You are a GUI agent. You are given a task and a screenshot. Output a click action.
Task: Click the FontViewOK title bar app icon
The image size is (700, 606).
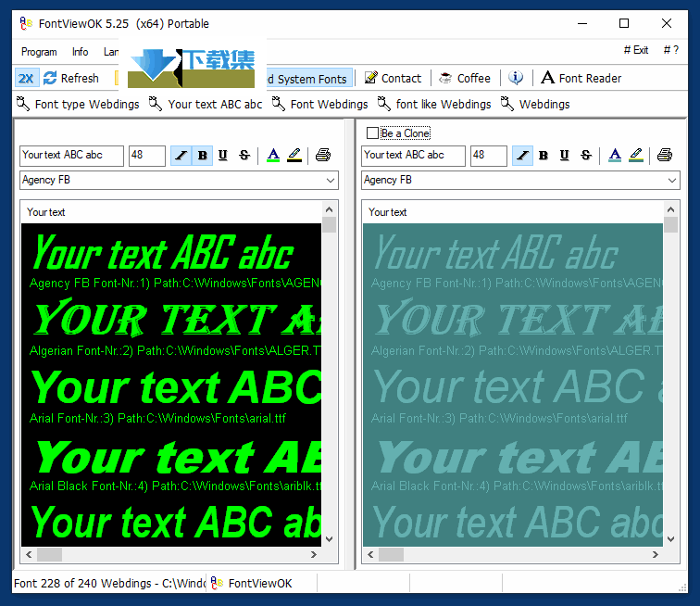(x=26, y=23)
